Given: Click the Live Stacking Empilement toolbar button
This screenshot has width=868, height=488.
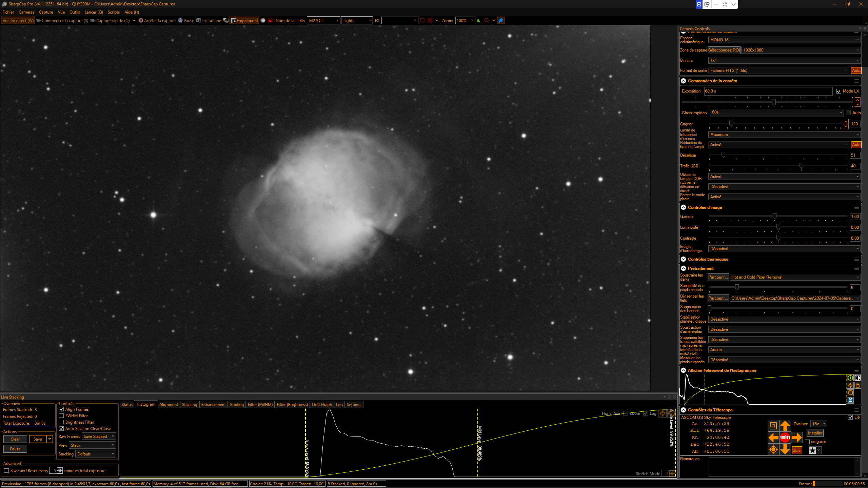Looking at the screenshot, I should point(244,21).
